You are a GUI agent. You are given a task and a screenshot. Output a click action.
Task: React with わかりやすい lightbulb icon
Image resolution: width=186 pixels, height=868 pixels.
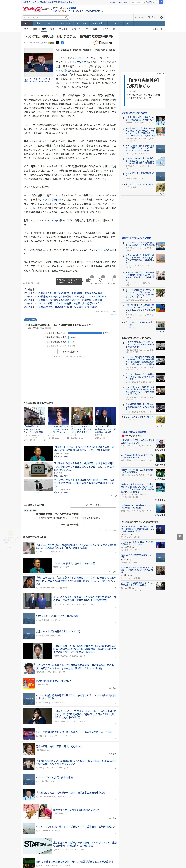(x=100, y=280)
